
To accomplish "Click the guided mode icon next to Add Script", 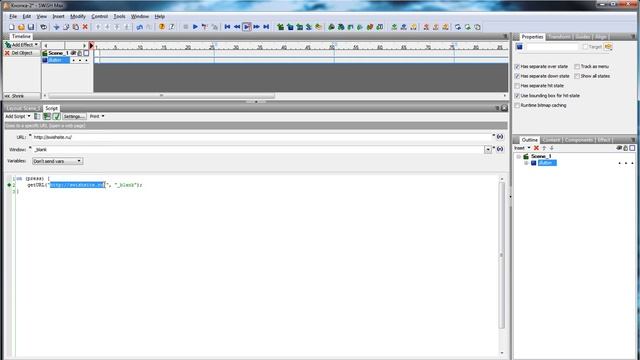I will (x=37, y=117).
